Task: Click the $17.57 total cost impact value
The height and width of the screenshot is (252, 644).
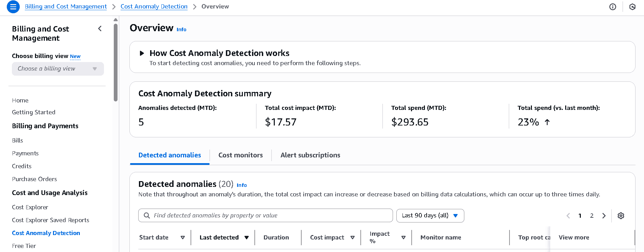Action: pos(281,122)
